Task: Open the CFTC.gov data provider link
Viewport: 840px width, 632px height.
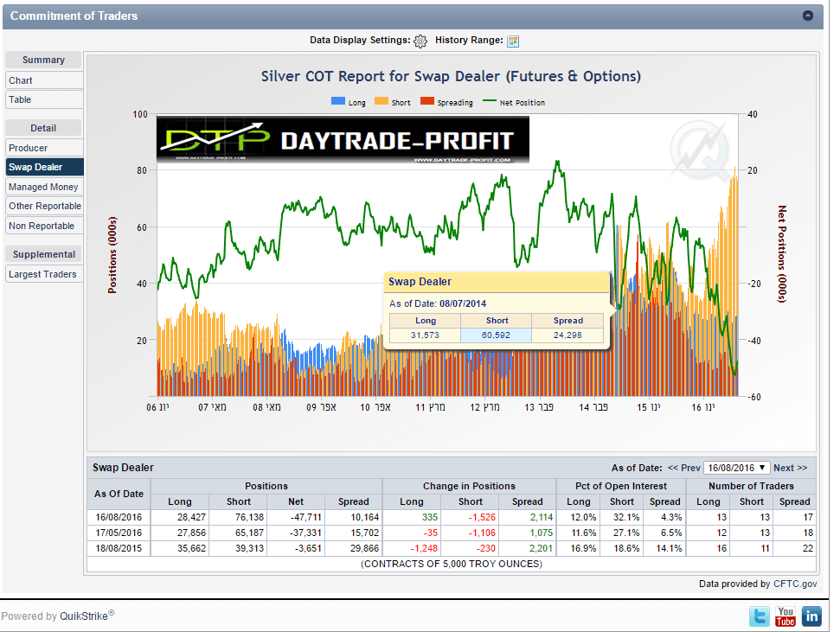Action: point(795,584)
